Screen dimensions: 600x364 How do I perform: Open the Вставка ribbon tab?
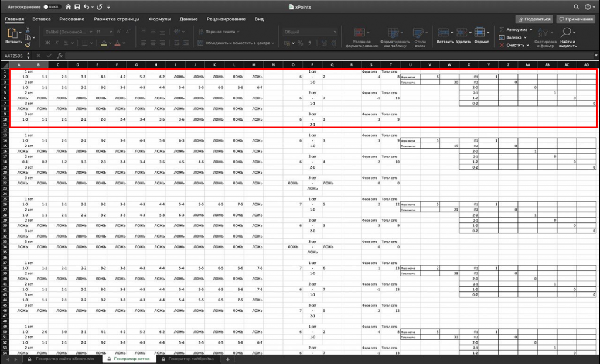coord(42,19)
